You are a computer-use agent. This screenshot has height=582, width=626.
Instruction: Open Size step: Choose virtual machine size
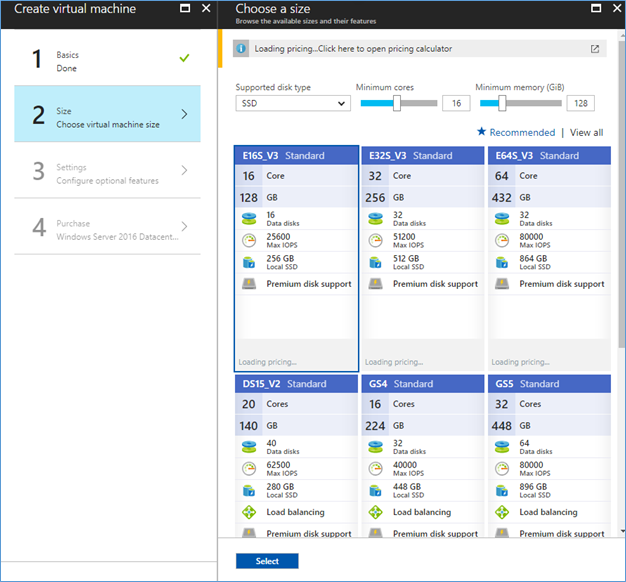pyautogui.click(x=107, y=114)
